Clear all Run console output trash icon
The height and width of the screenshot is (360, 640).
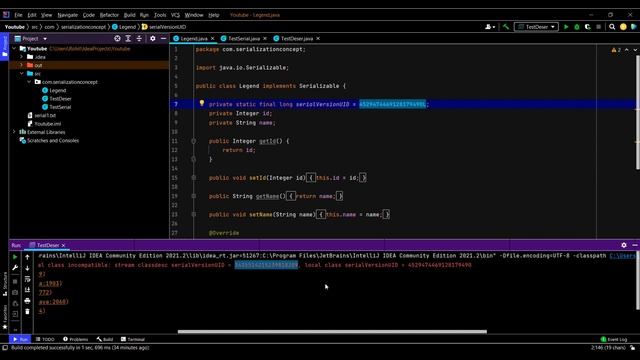(27, 311)
